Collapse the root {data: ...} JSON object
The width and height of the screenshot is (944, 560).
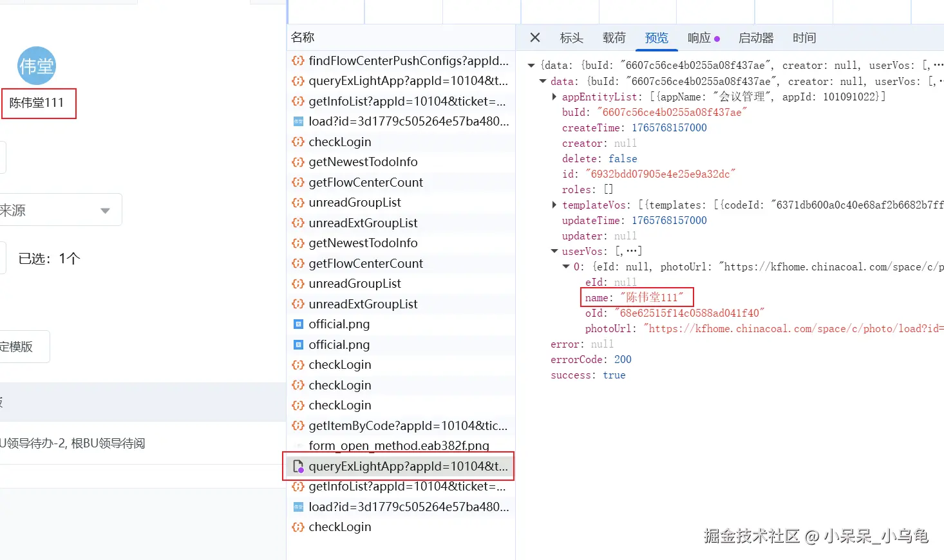pyautogui.click(x=531, y=66)
